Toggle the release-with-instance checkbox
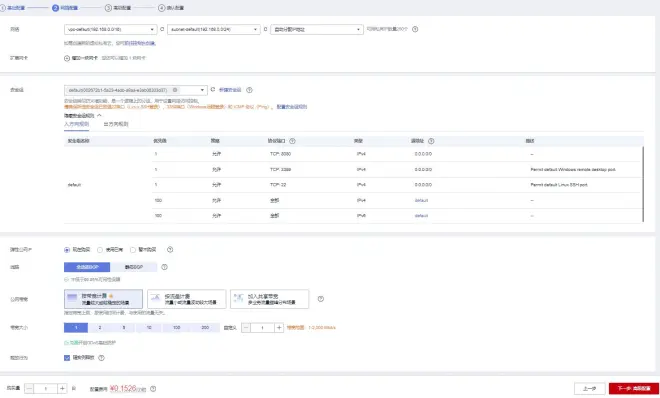This screenshot has width=660, height=398. (x=67, y=358)
